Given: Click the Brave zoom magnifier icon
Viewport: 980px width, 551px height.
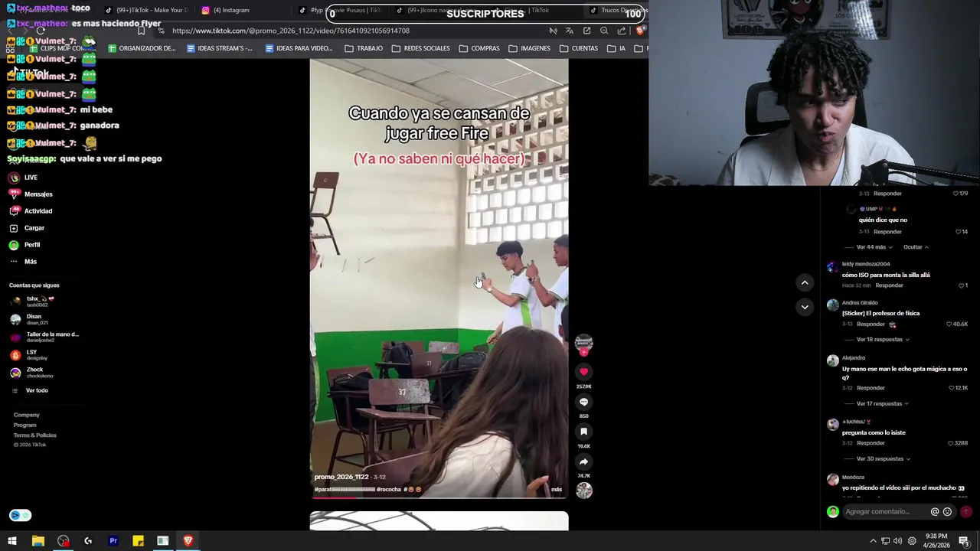Looking at the screenshot, I should pyautogui.click(x=604, y=31).
